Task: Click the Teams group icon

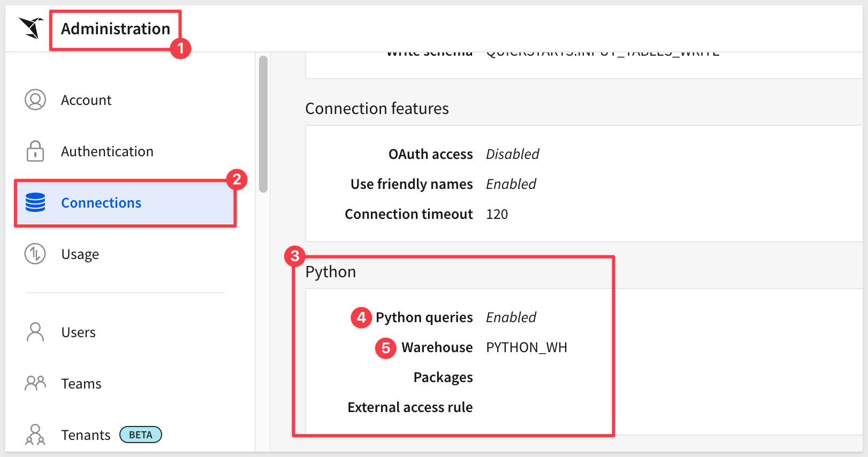Action: [35, 384]
